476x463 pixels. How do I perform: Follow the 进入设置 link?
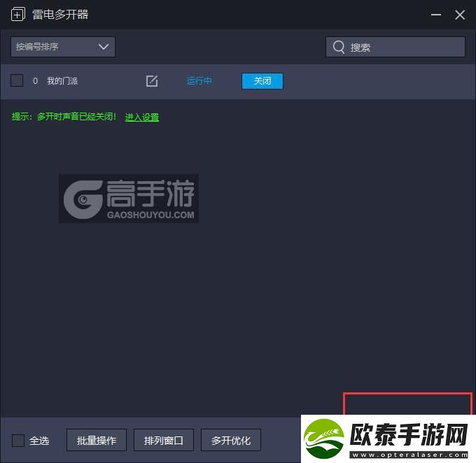[x=142, y=117]
